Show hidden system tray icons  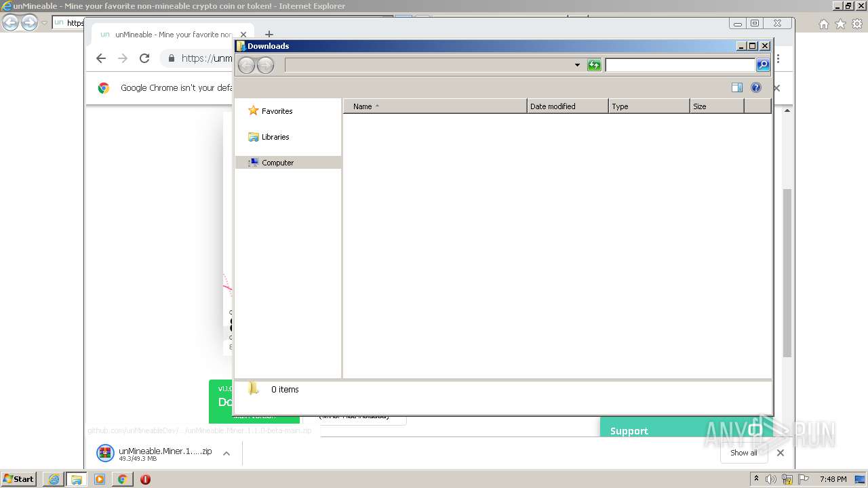[x=757, y=479]
